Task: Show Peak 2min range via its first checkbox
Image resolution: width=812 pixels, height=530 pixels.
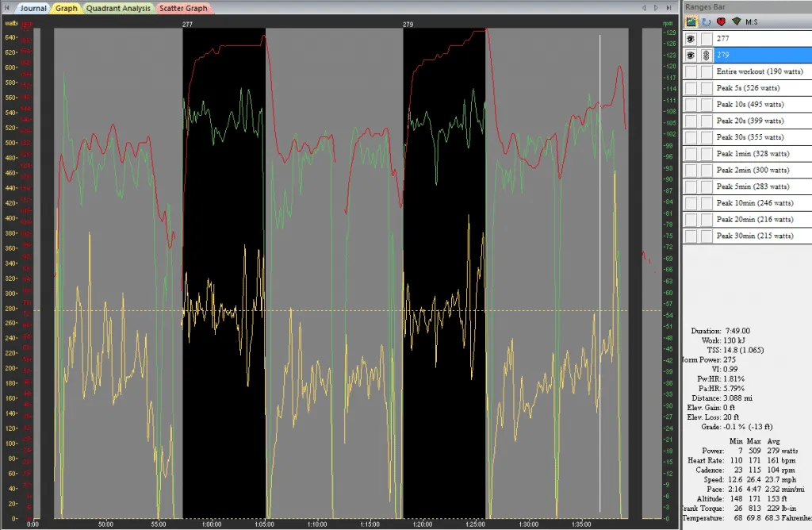Action: [x=691, y=171]
